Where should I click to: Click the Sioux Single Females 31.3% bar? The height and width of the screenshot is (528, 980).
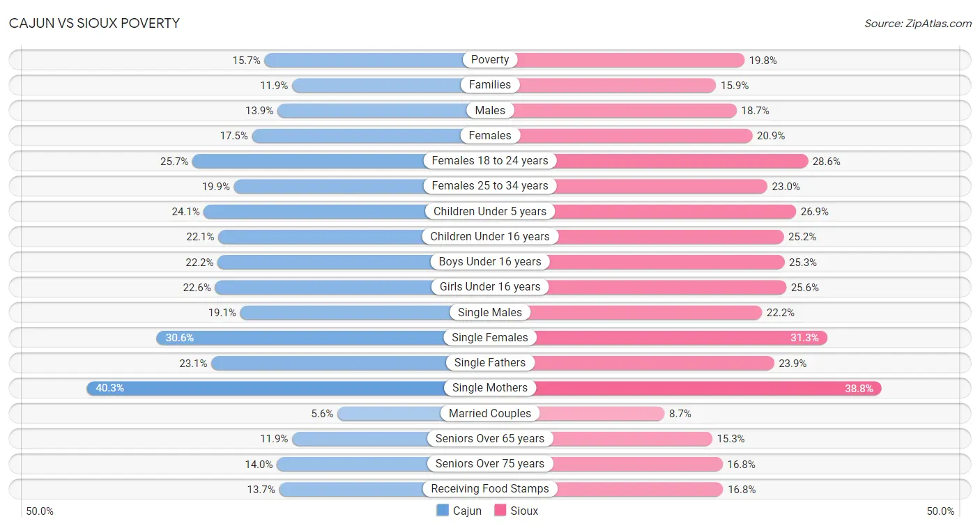(659, 338)
